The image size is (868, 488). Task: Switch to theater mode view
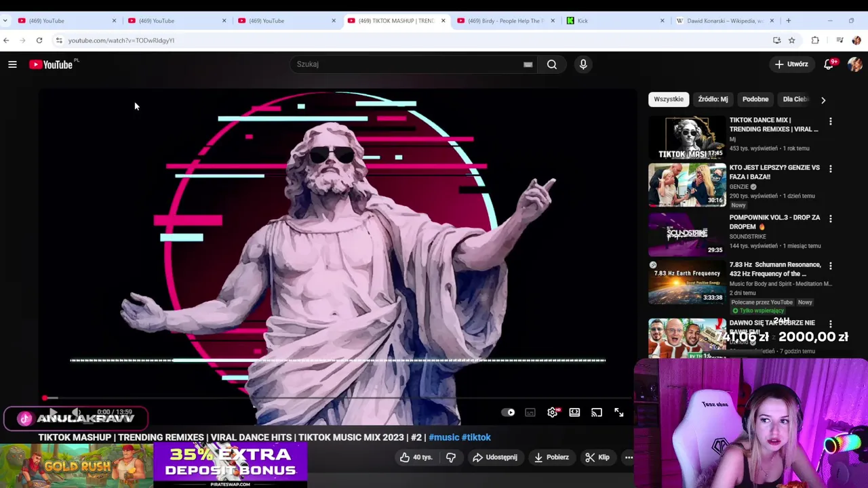pos(574,412)
